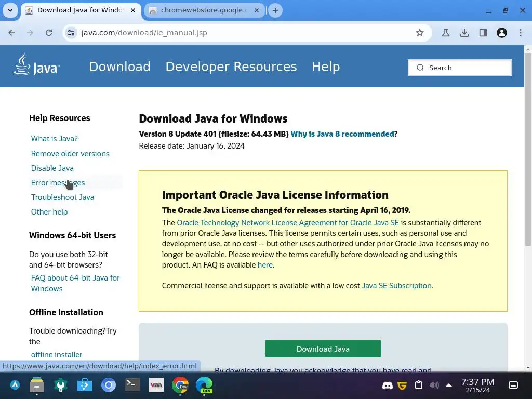
Task: Open the file manager taskbar icon
Action: tap(37, 385)
